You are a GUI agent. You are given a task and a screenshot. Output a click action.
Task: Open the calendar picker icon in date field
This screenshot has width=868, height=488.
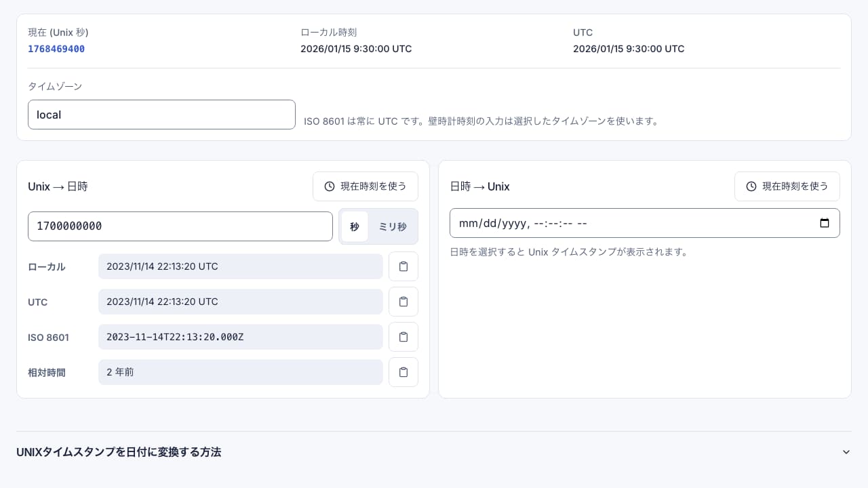825,223
